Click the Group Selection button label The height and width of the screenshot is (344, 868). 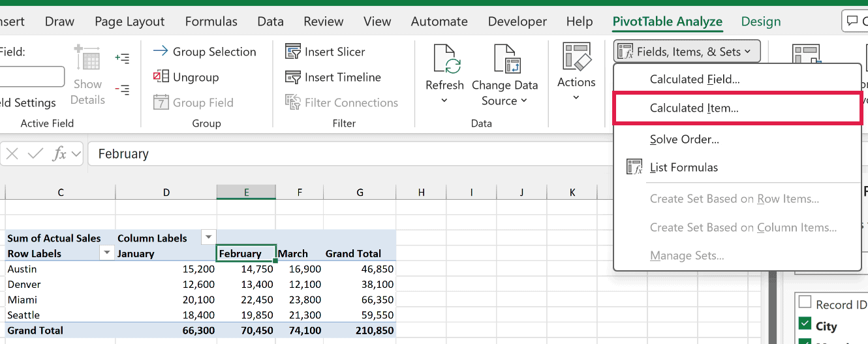point(214,52)
